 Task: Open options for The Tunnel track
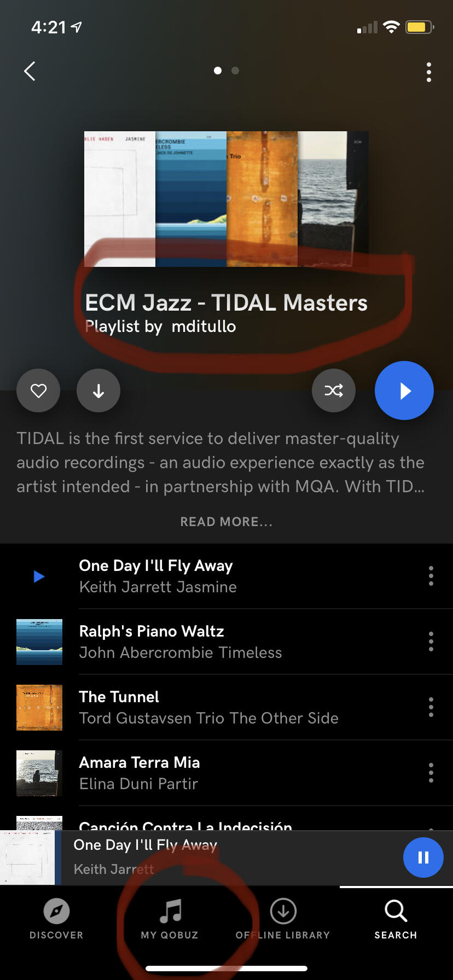pos(431,707)
